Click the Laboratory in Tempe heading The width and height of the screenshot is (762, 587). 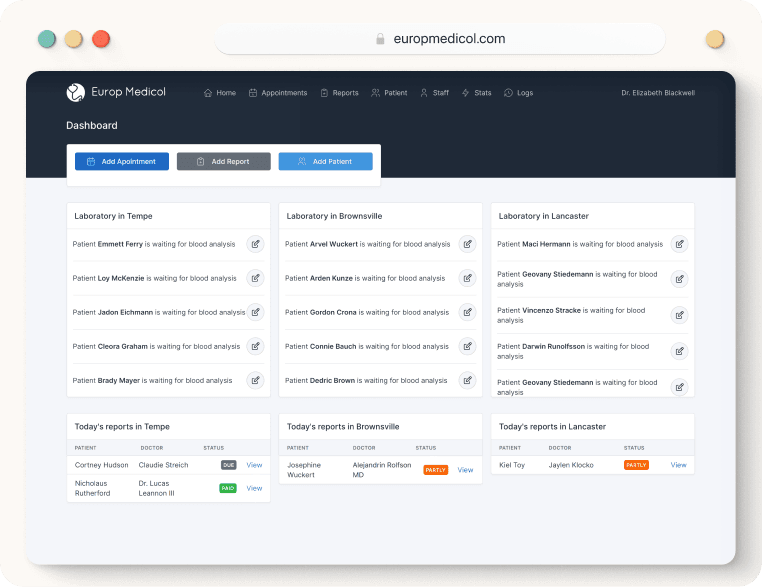[113, 216]
